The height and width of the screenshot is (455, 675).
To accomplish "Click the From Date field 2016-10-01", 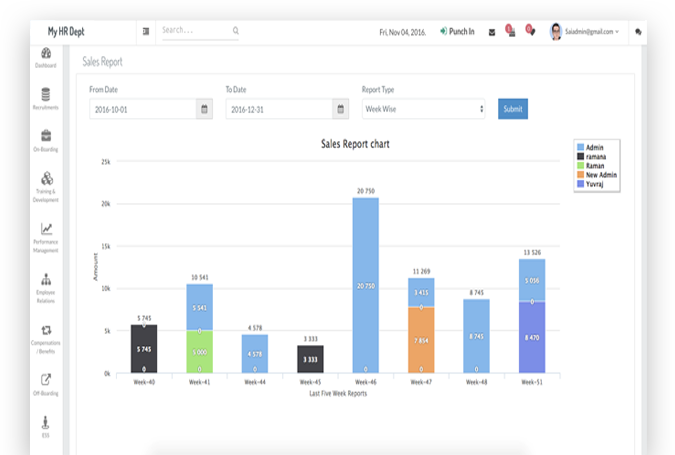I will 143,109.
